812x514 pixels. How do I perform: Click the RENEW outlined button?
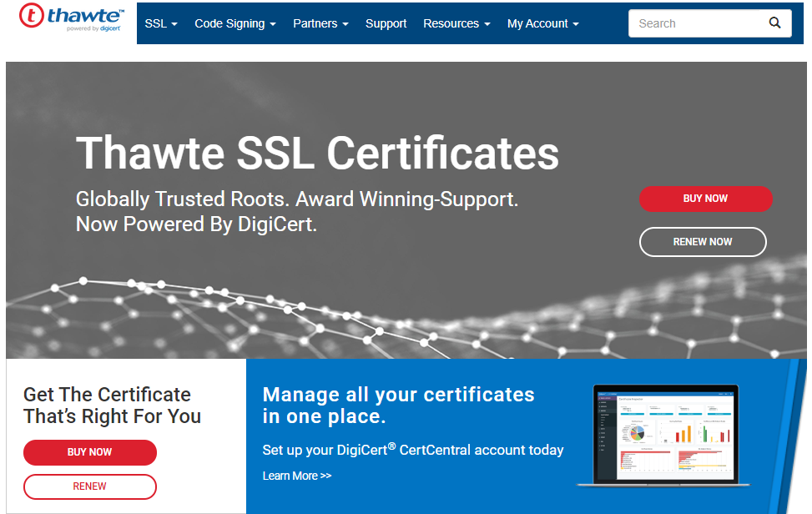point(89,486)
